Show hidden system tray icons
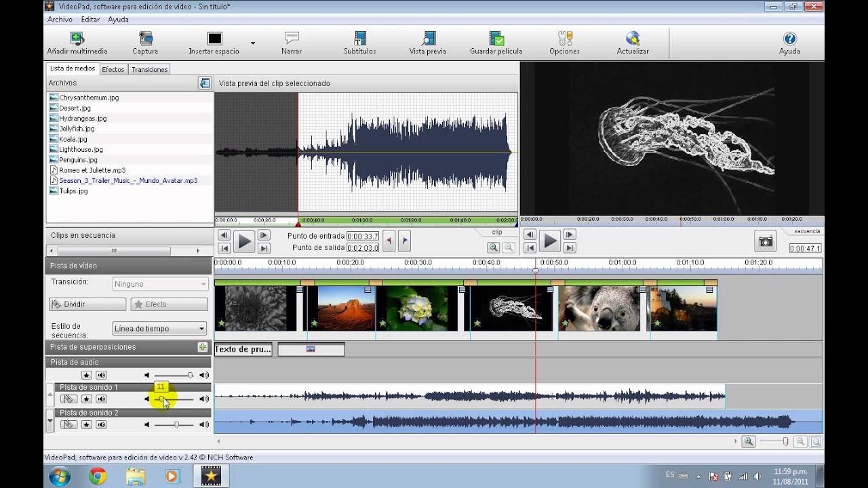The height and width of the screenshot is (488, 868). [x=698, y=476]
